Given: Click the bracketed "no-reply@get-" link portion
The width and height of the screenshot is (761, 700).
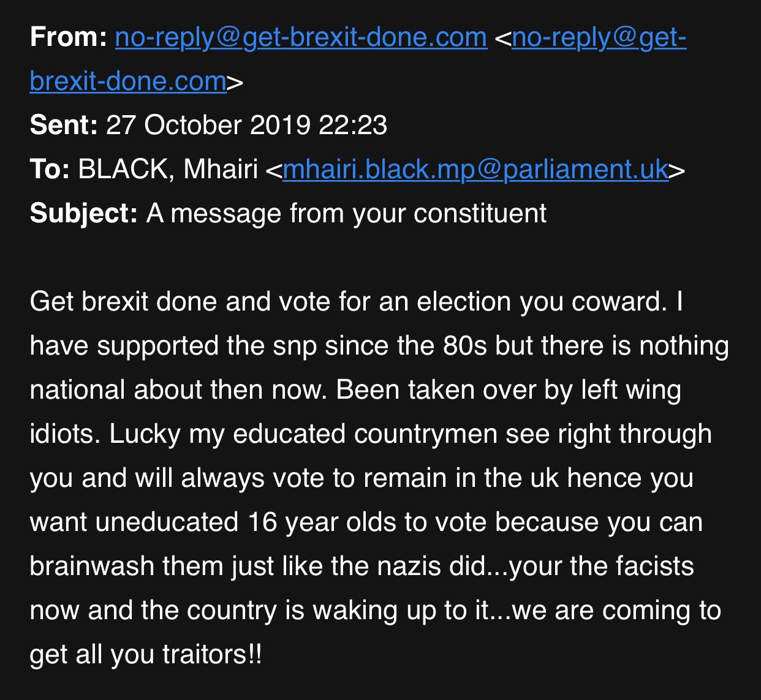Looking at the screenshot, I should pyautogui.click(x=599, y=38).
